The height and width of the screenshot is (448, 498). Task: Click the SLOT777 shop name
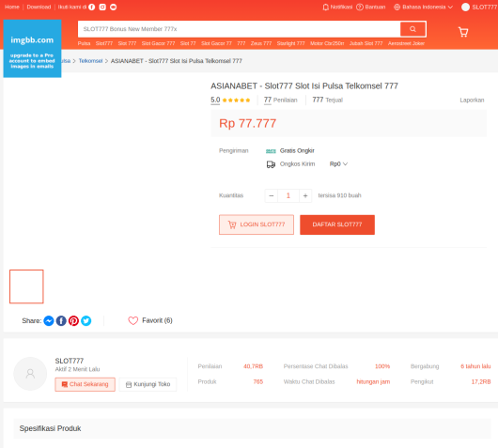tap(70, 361)
